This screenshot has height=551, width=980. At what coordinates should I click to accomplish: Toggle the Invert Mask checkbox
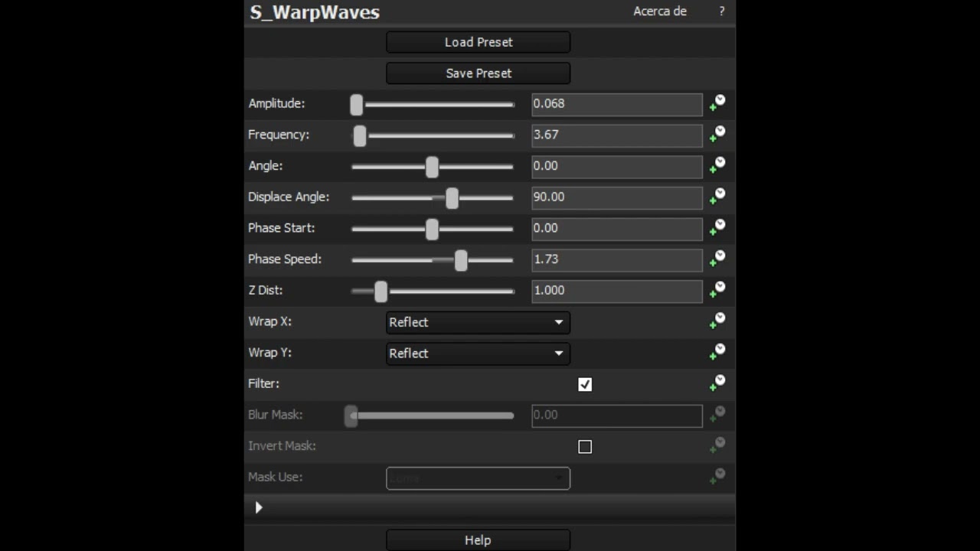(585, 447)
